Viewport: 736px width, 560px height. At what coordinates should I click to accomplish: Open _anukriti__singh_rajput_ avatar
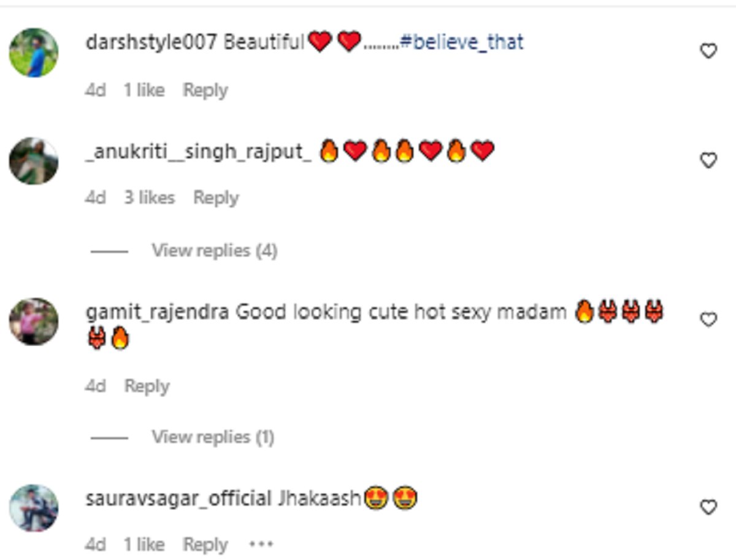(x=34, y=161)
